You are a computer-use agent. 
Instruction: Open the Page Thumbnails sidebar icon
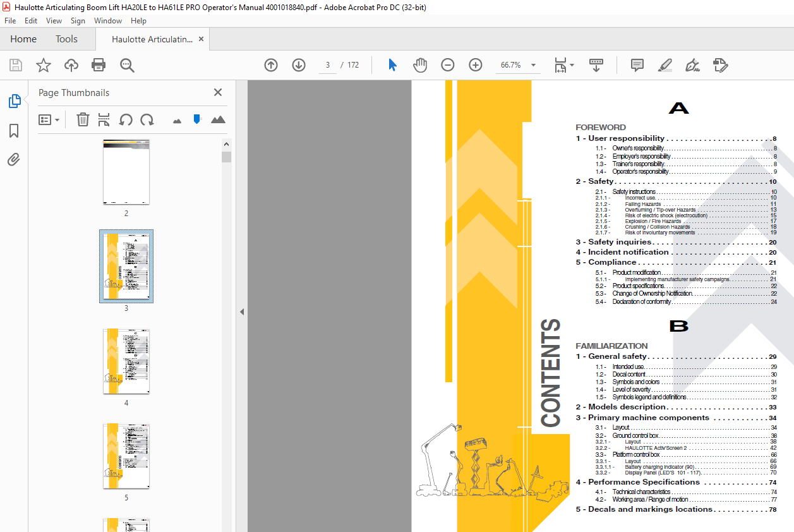(x=14, y=100)
